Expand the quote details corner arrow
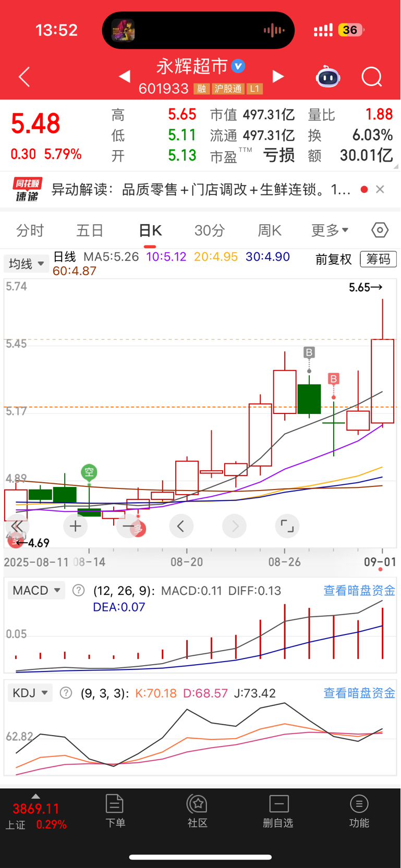 (x=396, y=166)
